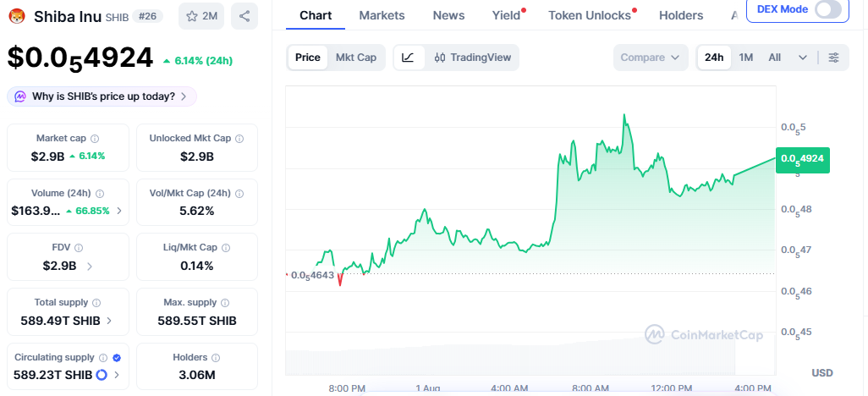868x396 pixels.
Task: Click the 3.06M holders value
Action: [x=197, y=375]
